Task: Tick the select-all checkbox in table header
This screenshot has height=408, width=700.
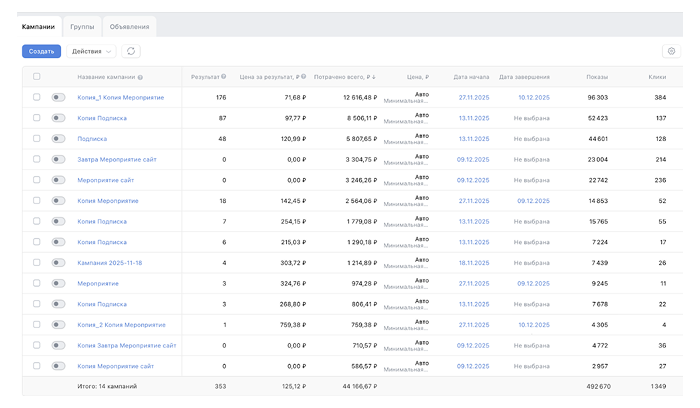Action: (x=37, y=77)
